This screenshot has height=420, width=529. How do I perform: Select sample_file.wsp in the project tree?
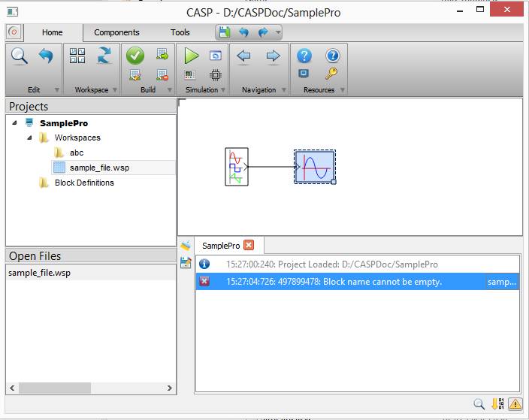coord(98,168)
